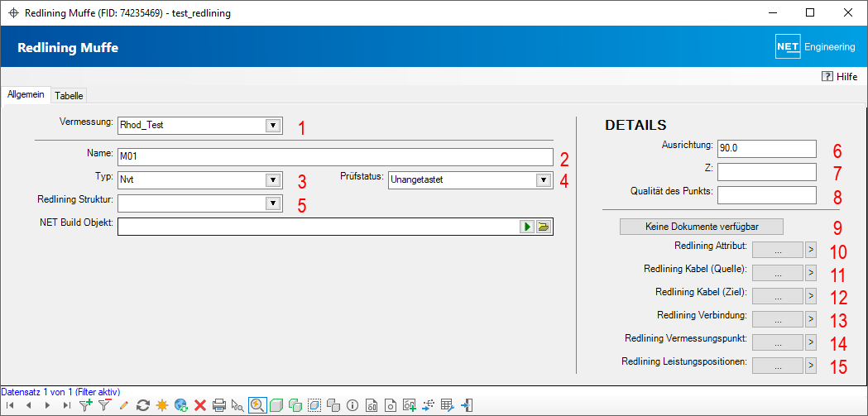Click the Redlining Attribut ellipsis button
The image size is (868, 416).
click(778, 250)
